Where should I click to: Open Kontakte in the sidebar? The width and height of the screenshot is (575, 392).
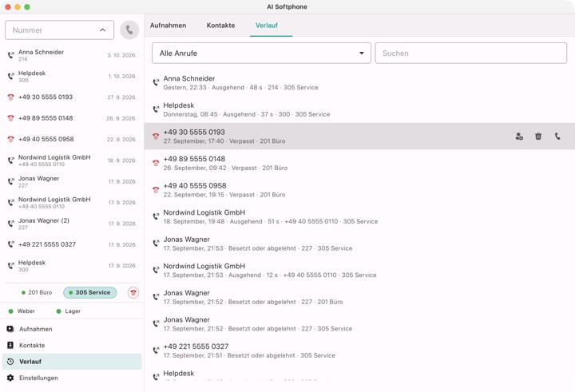[x=72, y=345]
